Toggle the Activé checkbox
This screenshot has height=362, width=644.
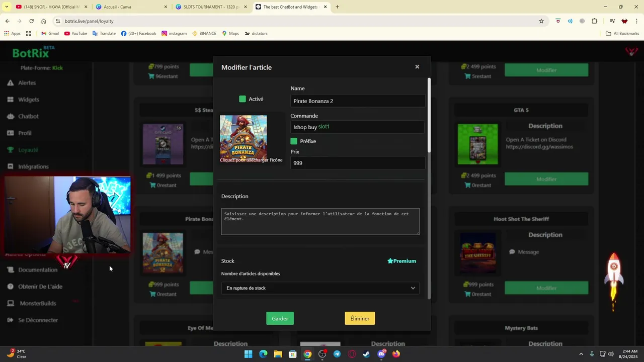click(243, 99)
